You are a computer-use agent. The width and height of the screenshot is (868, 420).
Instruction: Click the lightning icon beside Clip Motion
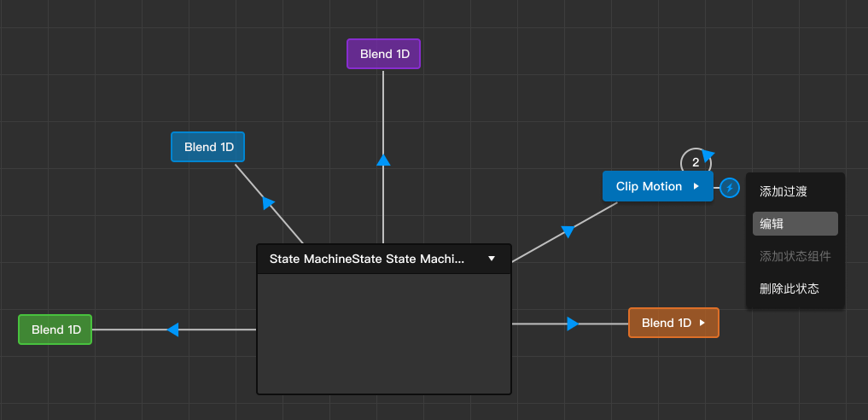coord(729,187)
